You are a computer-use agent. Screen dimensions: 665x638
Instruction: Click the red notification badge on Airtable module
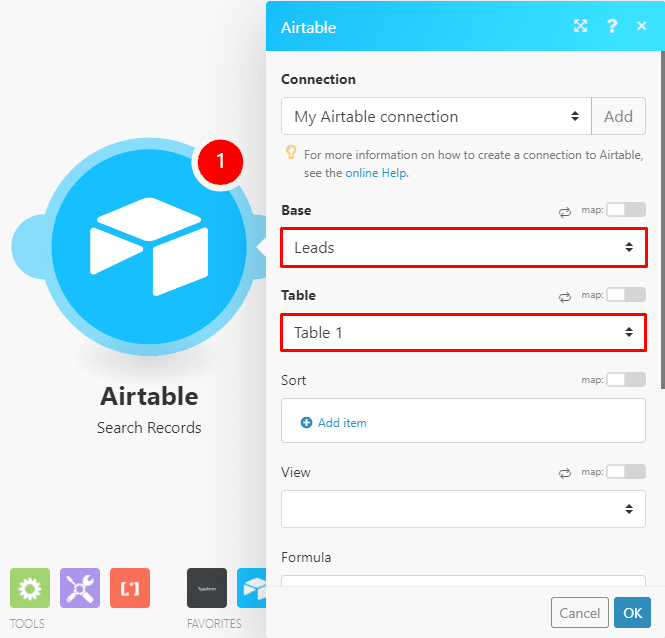(x=221, y=159)
